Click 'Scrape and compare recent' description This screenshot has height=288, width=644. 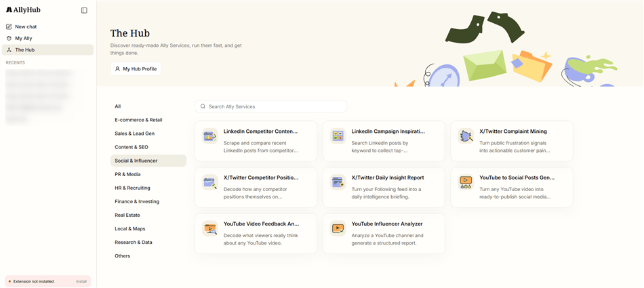pos(255,144)
